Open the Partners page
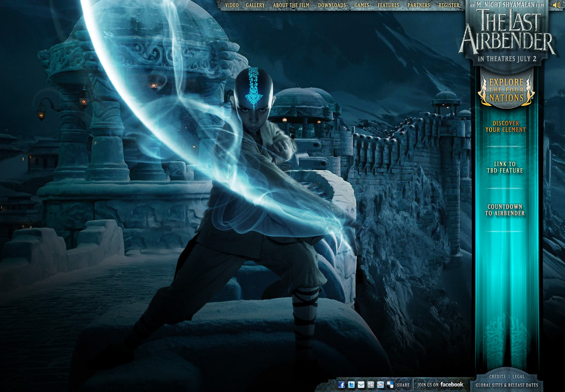The image size is (565, 392). point(419,5)
